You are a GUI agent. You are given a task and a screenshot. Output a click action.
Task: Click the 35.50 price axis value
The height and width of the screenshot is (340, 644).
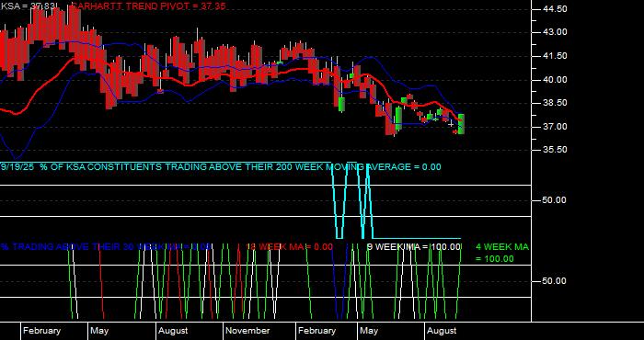[x=555, y=150]
